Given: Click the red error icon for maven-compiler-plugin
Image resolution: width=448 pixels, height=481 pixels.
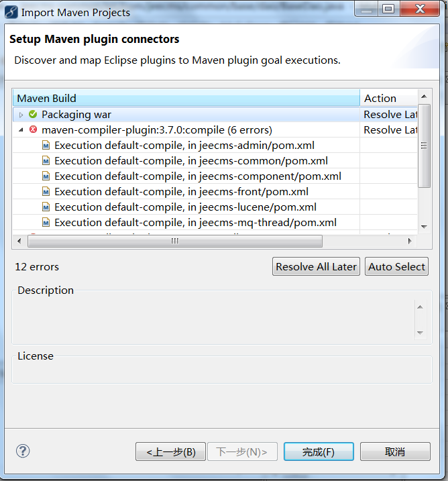Looking at the screenshot, I should tap(33, 130).
